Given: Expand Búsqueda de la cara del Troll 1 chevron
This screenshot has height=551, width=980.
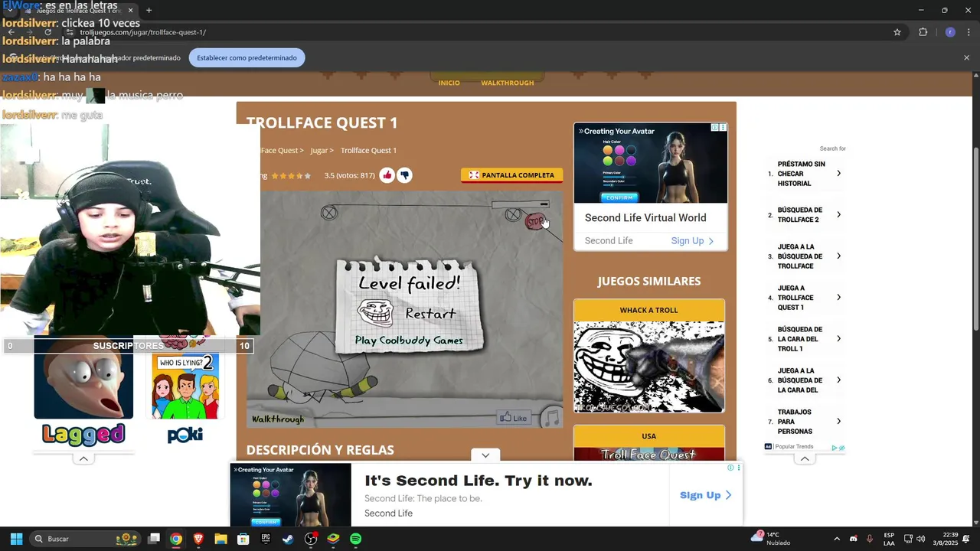Looking at the screenshot, I should pyautogui.click(x=838, y=339).
